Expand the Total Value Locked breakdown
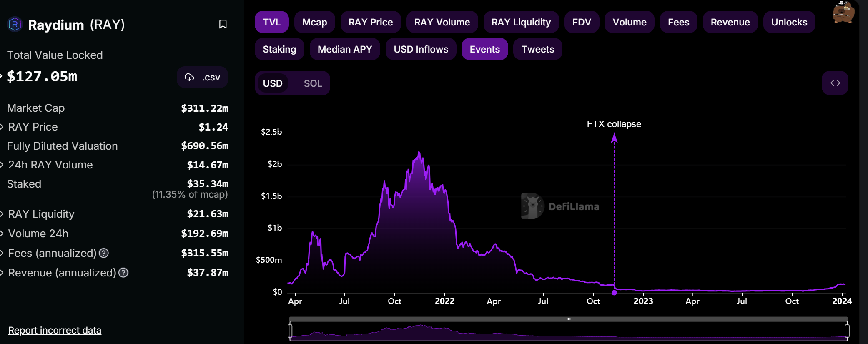This screenshot has height=344, width=868. (x=1, y=76)
